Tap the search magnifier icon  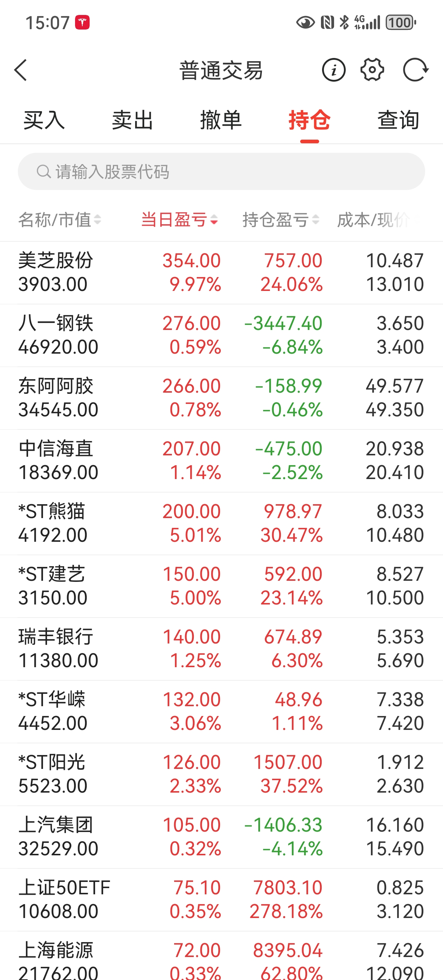pyautogui.click(x=43, y=172)
